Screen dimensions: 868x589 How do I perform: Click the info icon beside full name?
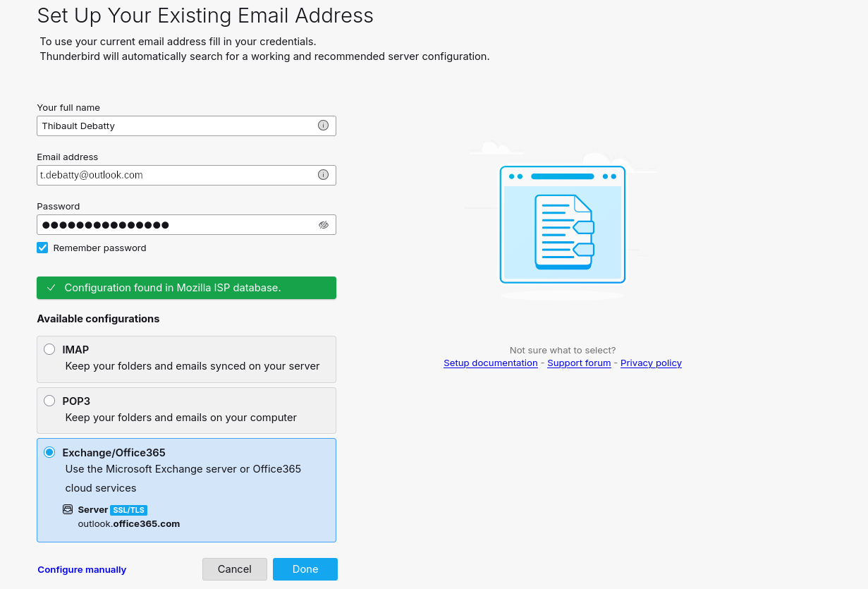323,126
